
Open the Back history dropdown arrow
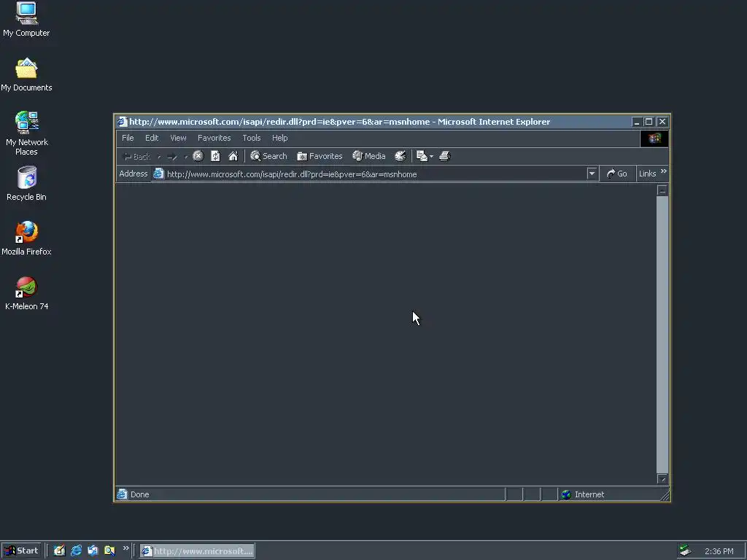(159, 156)
